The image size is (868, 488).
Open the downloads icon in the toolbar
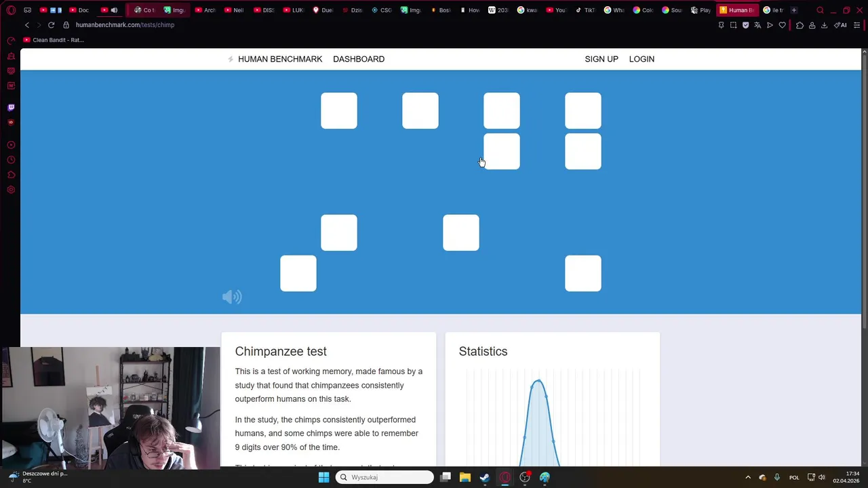point(824,25)
